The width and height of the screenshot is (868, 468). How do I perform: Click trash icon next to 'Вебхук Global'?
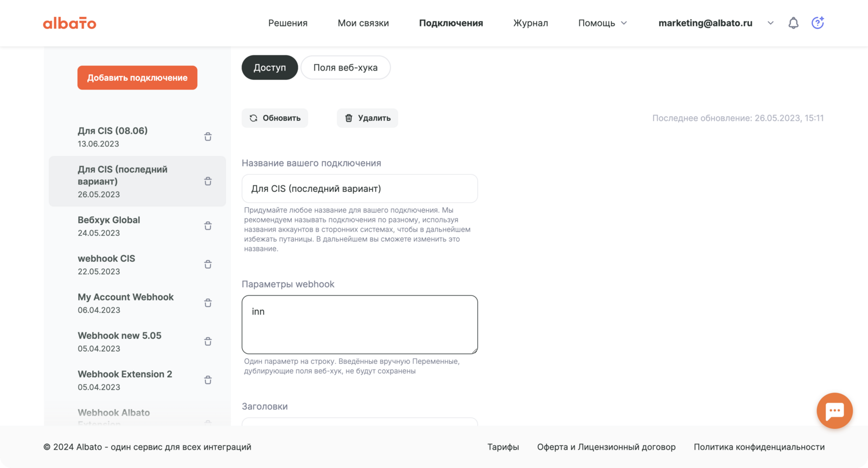[208, 226]
